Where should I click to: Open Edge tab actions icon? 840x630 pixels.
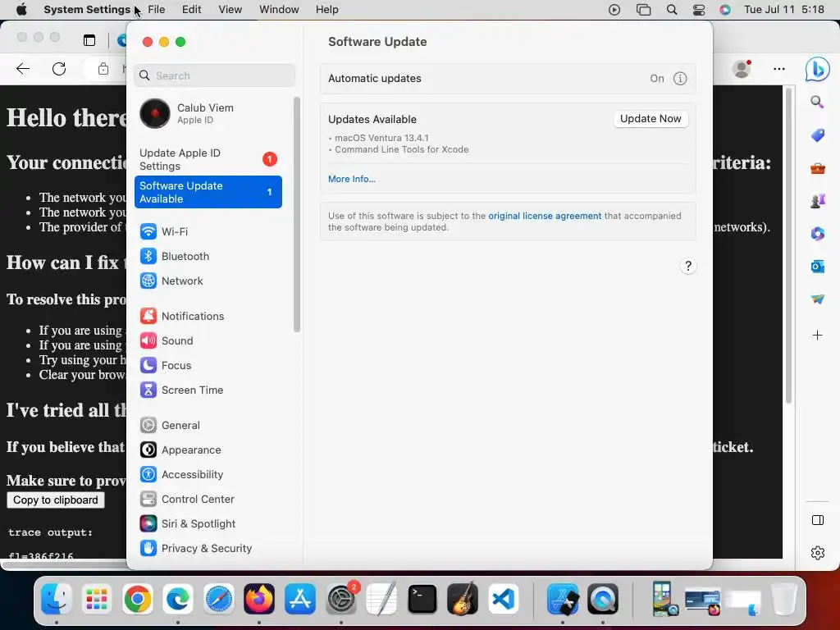point(89,40)
